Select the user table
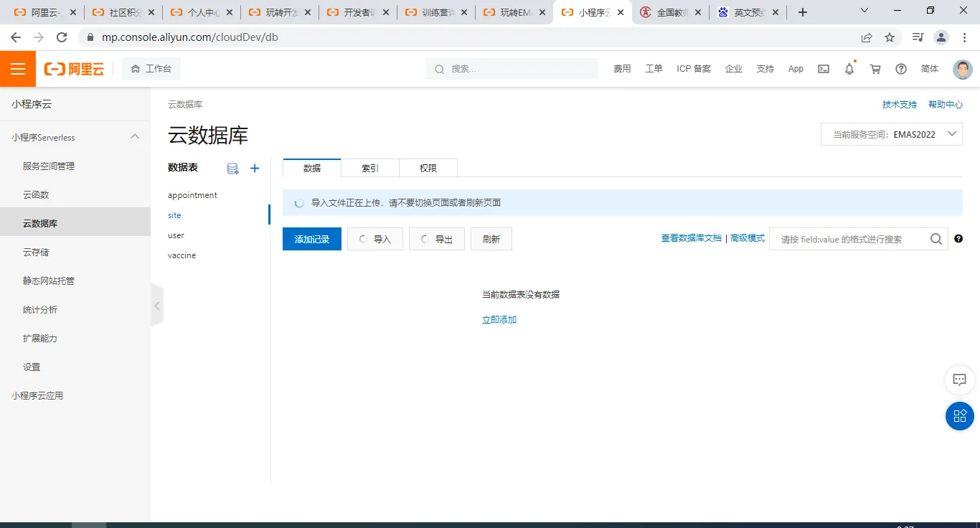This screenshot has height=528, width=980. pyautogui.click(x=176, y=235)
